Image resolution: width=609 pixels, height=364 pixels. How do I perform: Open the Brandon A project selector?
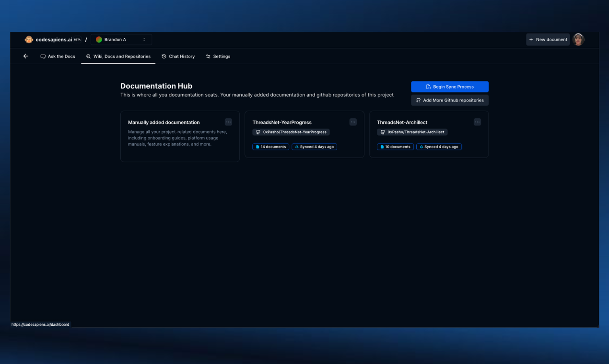121,39
